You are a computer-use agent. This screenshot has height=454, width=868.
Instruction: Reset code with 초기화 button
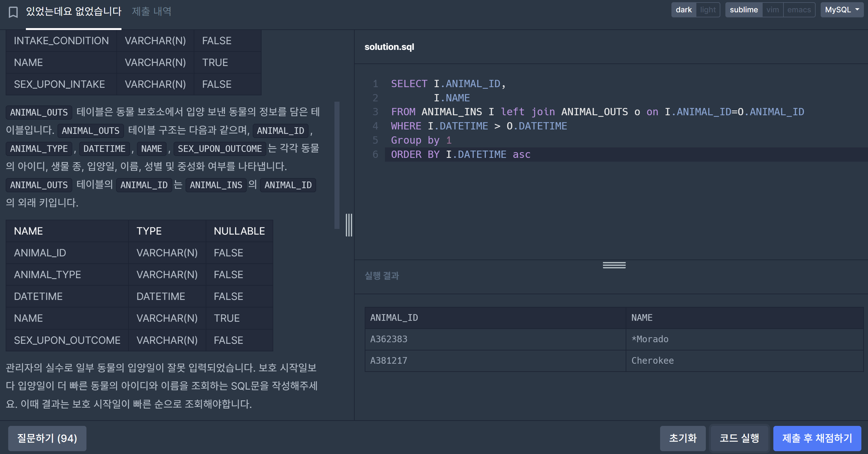[682, 438]
